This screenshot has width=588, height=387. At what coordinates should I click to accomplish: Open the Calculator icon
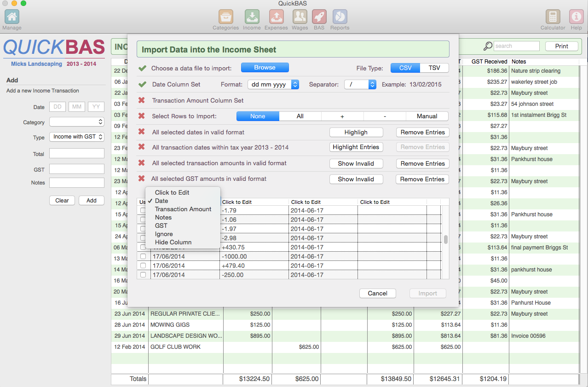[553, 17]
